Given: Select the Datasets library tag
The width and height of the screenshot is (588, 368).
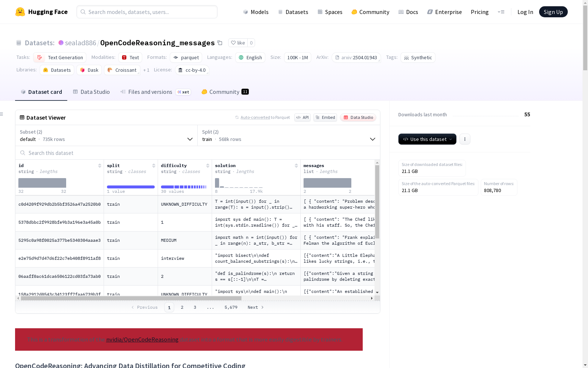Looking at the screenshot, I should 57,70.
